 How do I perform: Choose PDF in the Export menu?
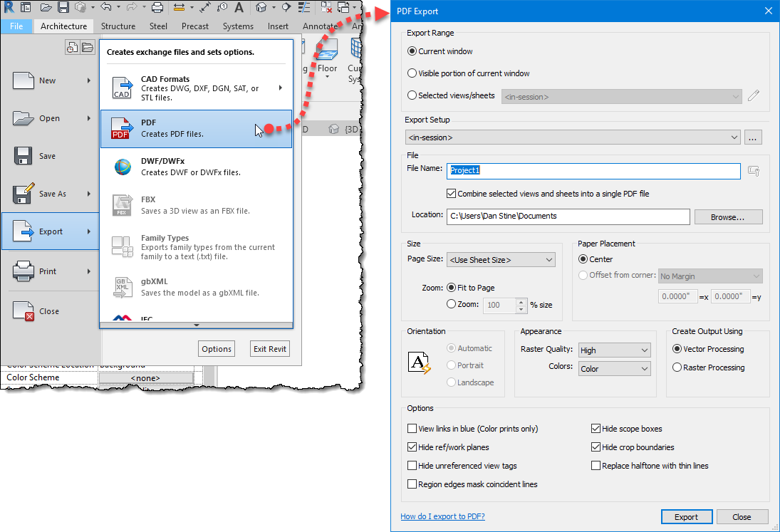click(196, 129)
